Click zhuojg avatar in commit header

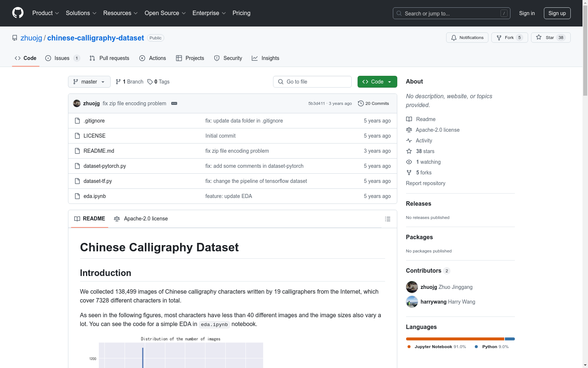click(x=77, y=103)
